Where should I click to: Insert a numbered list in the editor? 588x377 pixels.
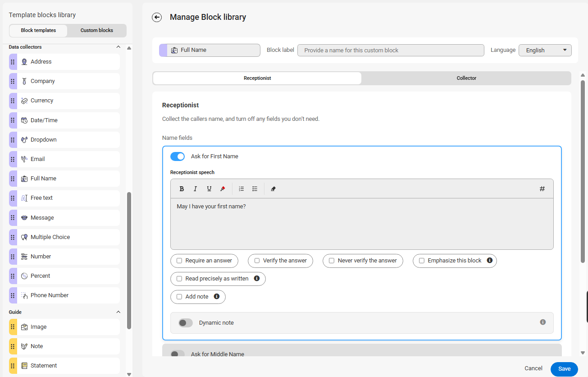242,189
